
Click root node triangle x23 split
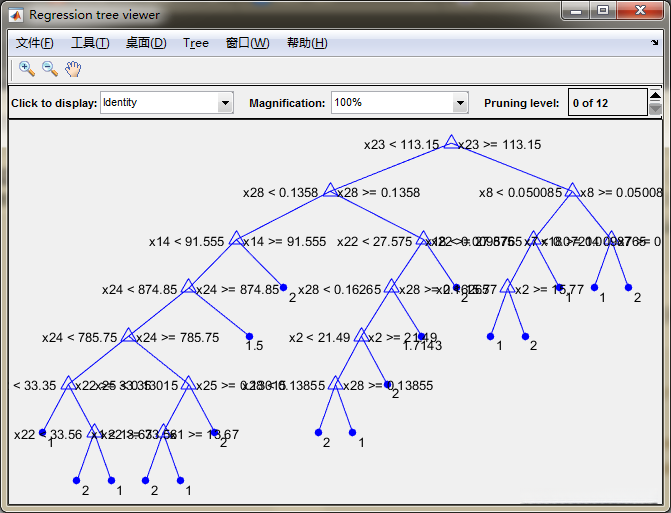tap(451, 142)
